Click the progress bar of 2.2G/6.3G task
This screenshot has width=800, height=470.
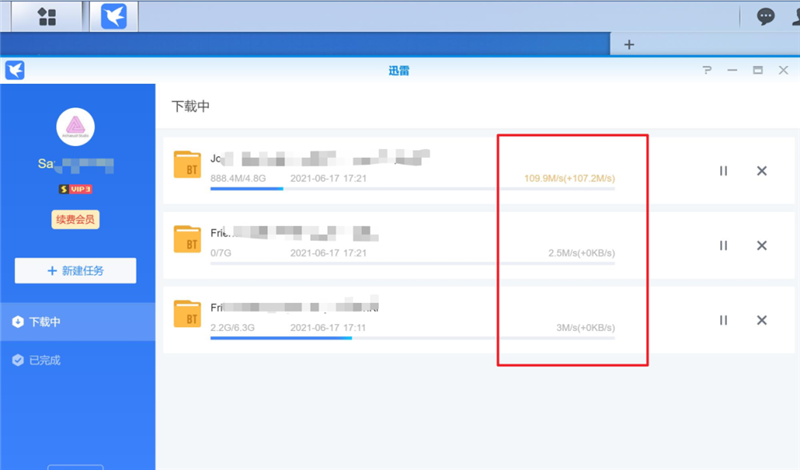411,338
